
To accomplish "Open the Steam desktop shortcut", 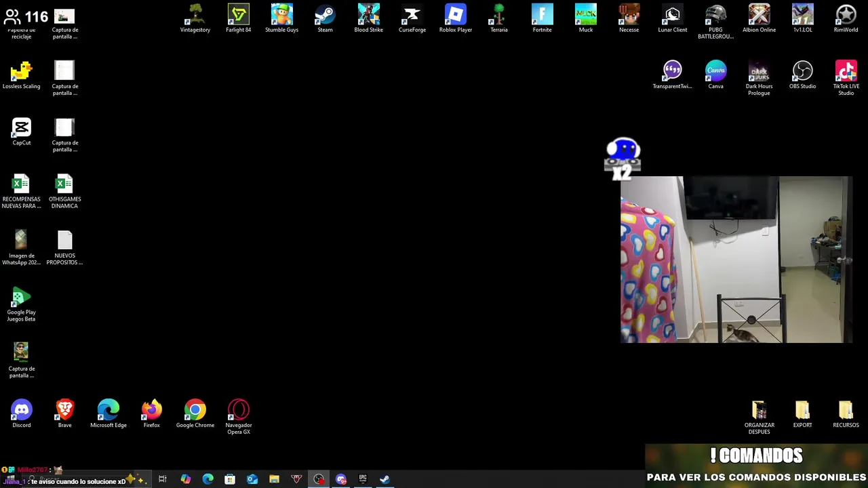I will pyautogui.click(x=325, y=18).
